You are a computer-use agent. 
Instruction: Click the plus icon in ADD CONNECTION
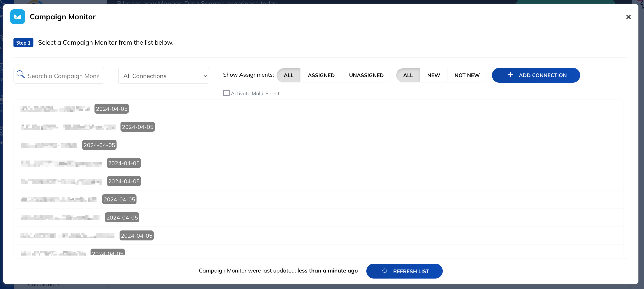(x=510, y=75)
